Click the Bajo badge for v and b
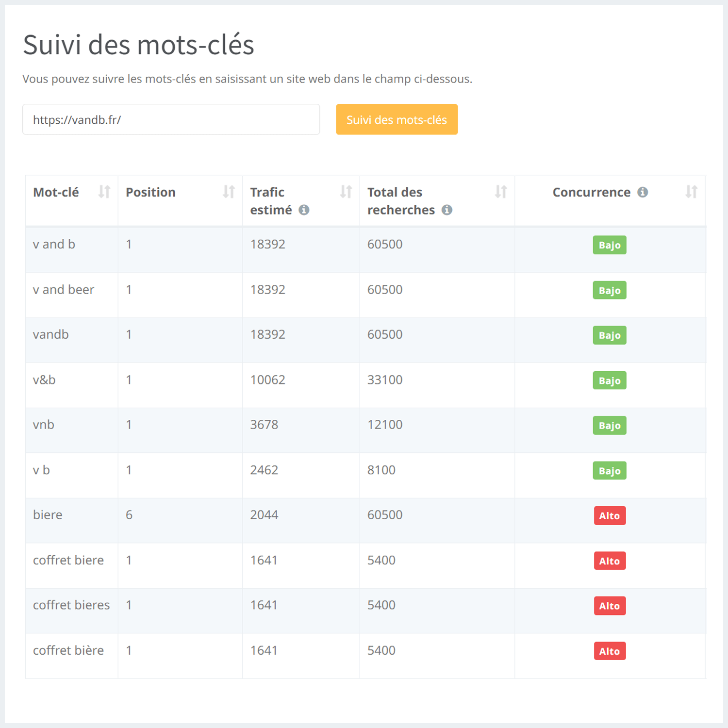The height and width of the screenshot is (728, 728). 609,245
